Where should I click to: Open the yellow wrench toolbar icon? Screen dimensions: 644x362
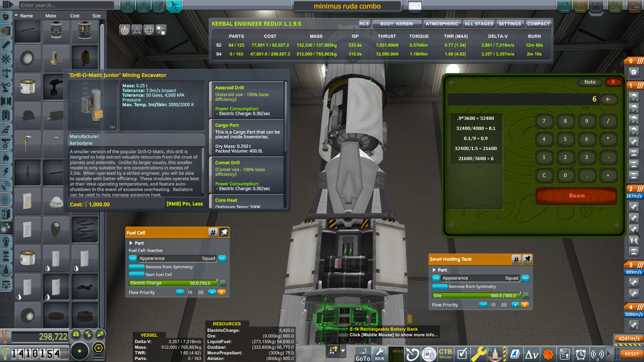pos(478,354)
